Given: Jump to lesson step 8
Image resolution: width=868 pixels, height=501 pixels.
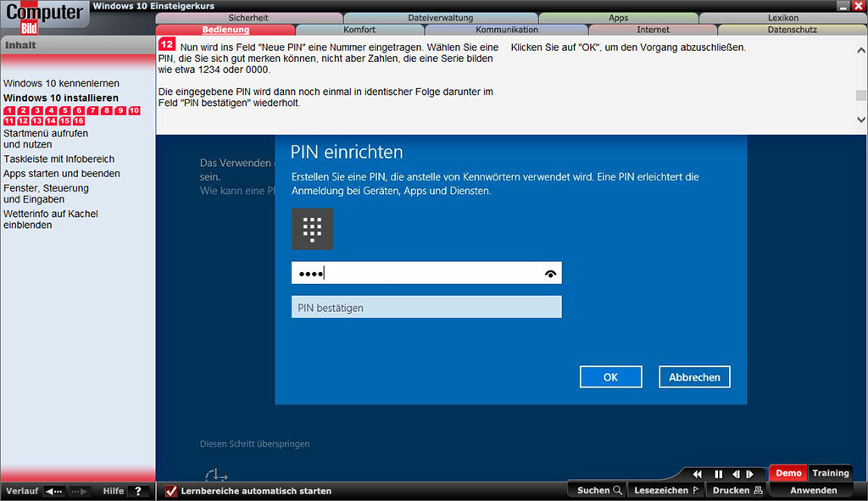Looking at the screenshot, I should pos(106,110).
